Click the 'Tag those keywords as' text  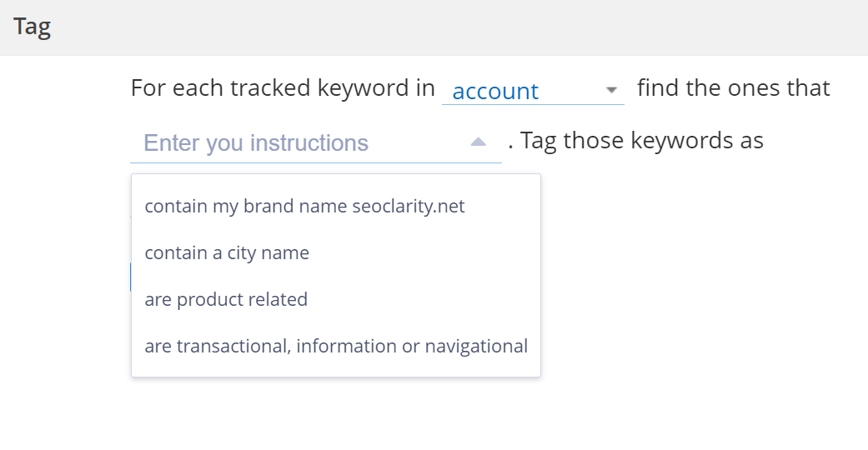[642, 140]
